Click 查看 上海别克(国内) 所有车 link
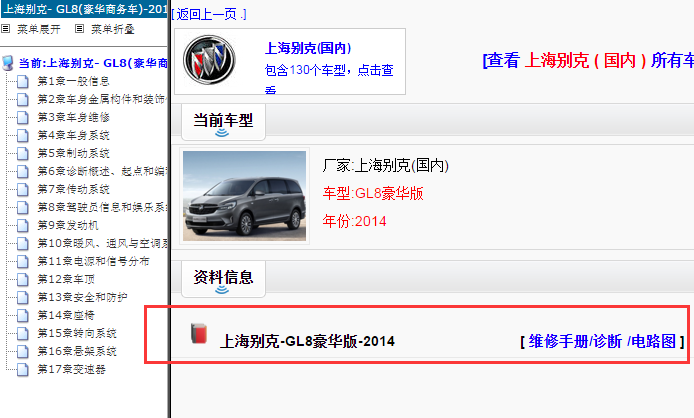 click(x=588, y=60)
